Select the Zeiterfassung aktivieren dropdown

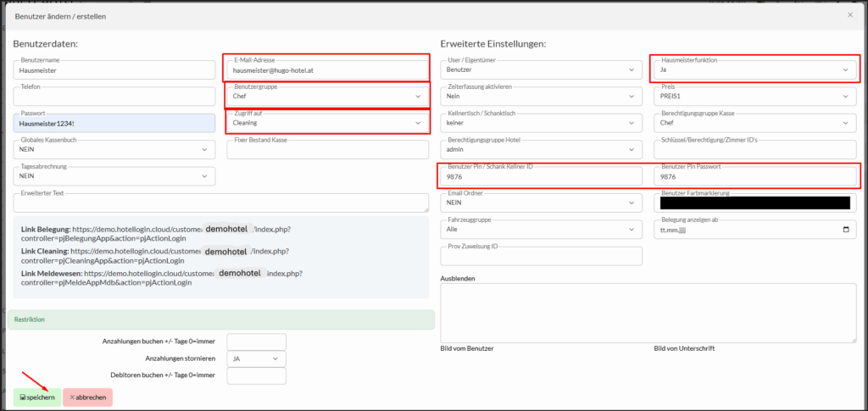click(x=541, y=97)
